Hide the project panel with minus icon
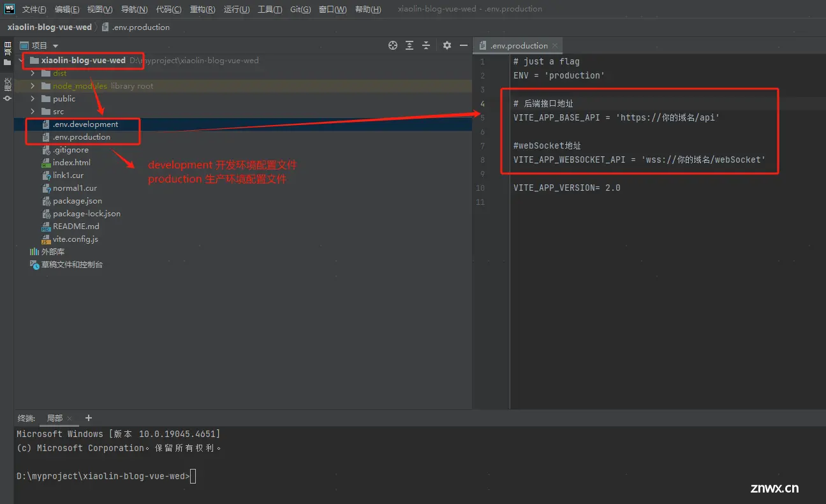Image resolution: width=826 pixels, height=504 pixels. coord(464,45)
